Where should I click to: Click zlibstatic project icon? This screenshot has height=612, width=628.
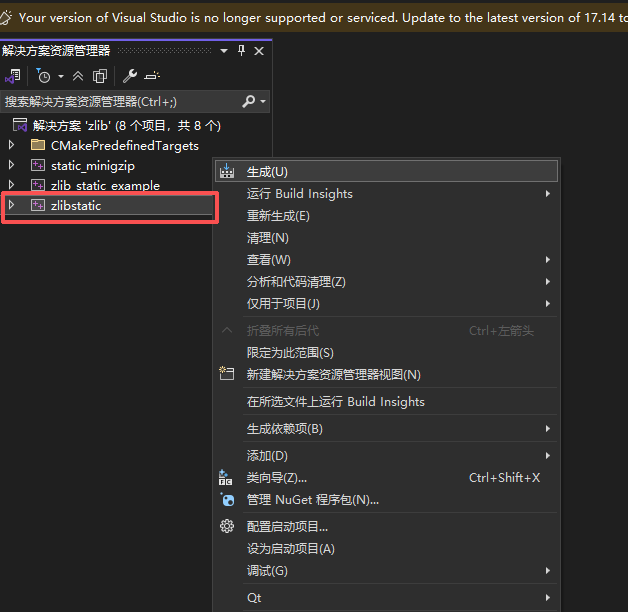(38, 205)
